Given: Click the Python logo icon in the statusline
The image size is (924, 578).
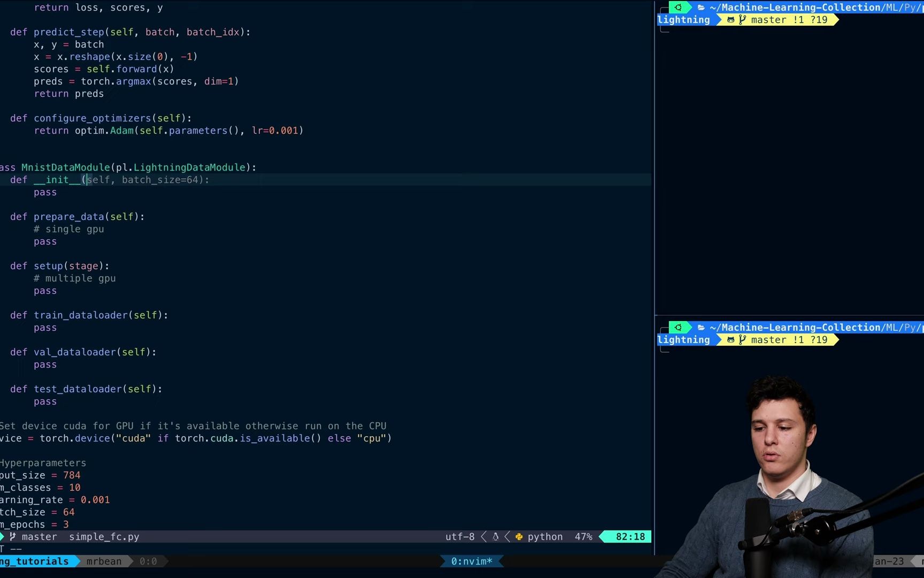Looking at the screenshot, I should (x=519, y=537).
